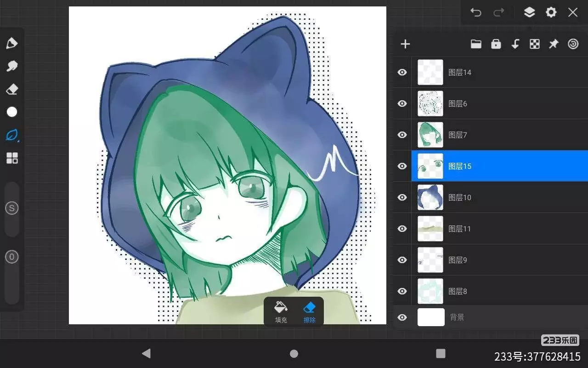Hide the 背景 layer
Screen dimensions: 588x368
(402, 317)
